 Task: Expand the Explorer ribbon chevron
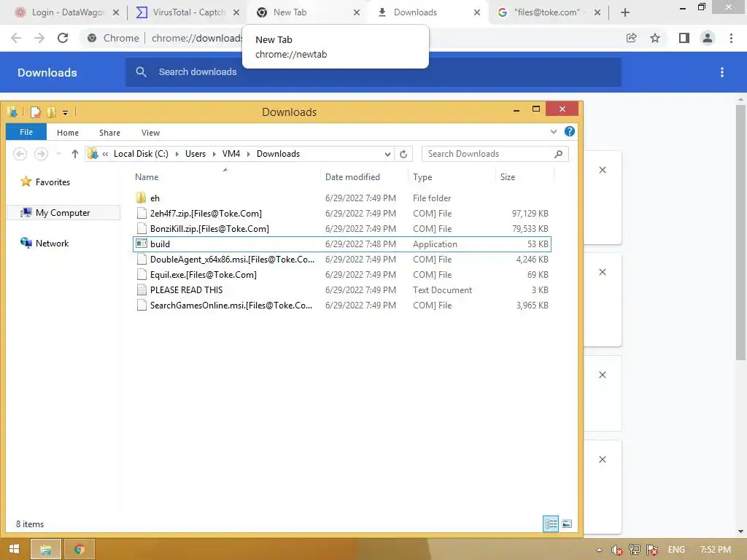(553, 132)
